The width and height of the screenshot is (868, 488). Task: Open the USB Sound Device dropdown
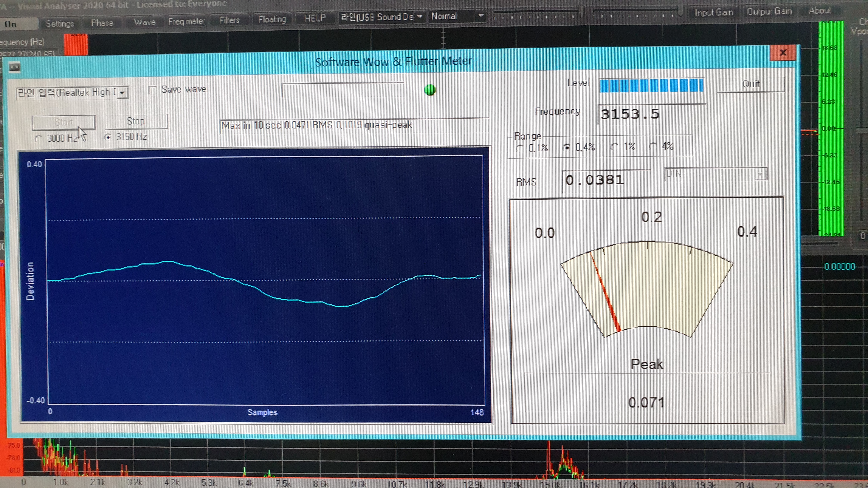[420, 16]
